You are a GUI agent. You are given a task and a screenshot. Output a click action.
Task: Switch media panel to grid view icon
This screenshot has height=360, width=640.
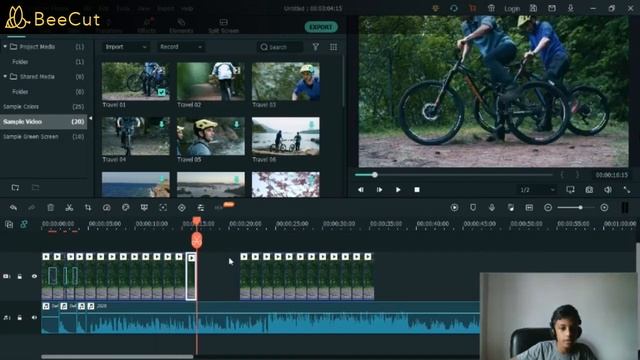pyautogui.click(x=333, y=47)
